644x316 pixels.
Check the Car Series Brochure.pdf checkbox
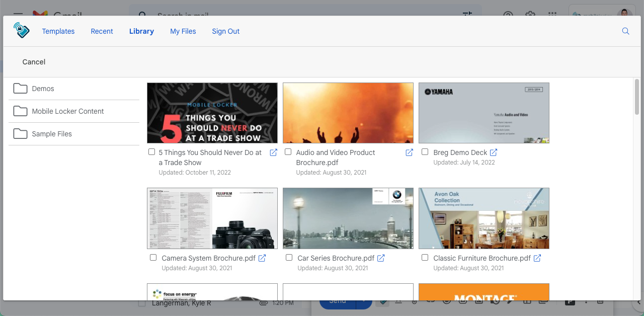tap(289, 258)
